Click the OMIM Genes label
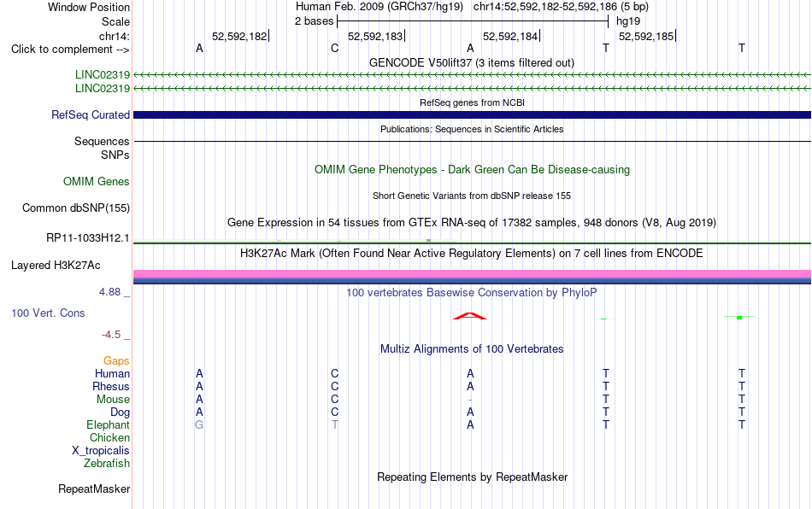812x509 pixels. [x=96, y=182]
